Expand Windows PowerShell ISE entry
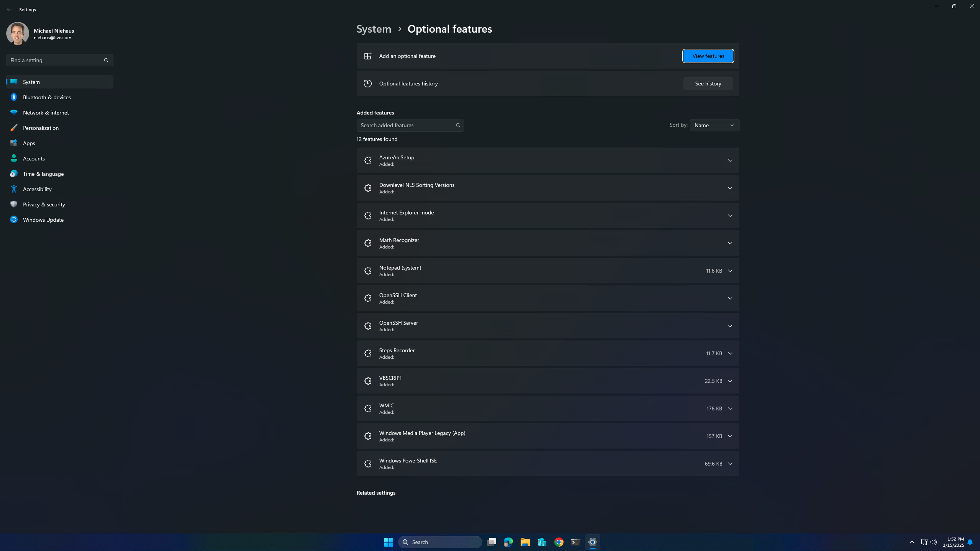This screenshot has width=980, height=551. [x=730, y=464]
